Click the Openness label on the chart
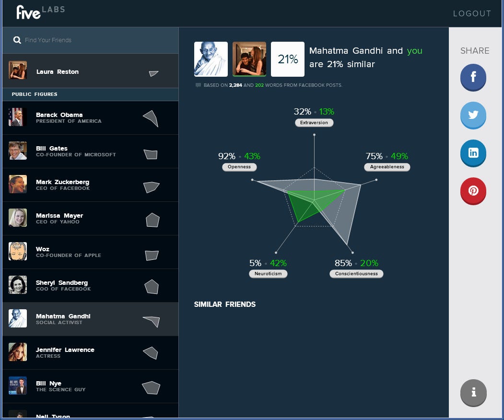The image size is (504, 420). (x=239, y=167)
